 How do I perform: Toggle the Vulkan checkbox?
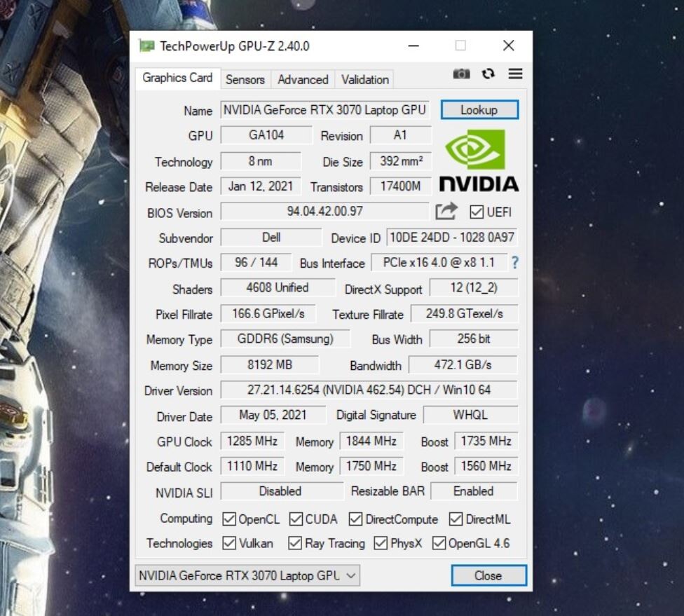pos(229,543)
